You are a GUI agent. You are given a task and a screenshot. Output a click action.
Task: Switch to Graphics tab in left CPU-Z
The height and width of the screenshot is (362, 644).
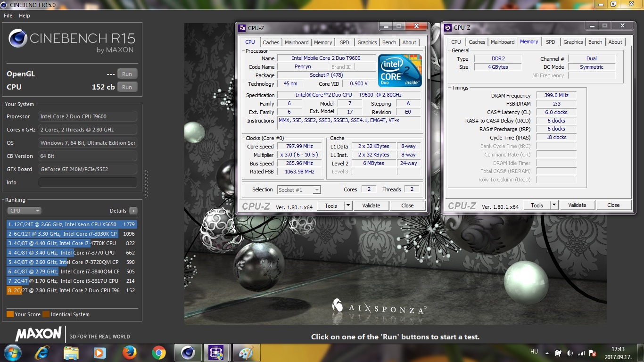point(367,42)
